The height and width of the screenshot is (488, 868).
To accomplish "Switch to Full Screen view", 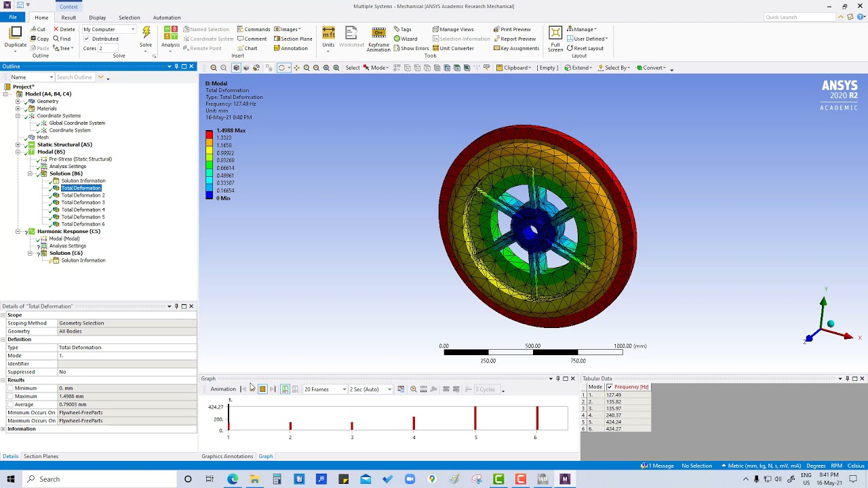I will (555, 39).
